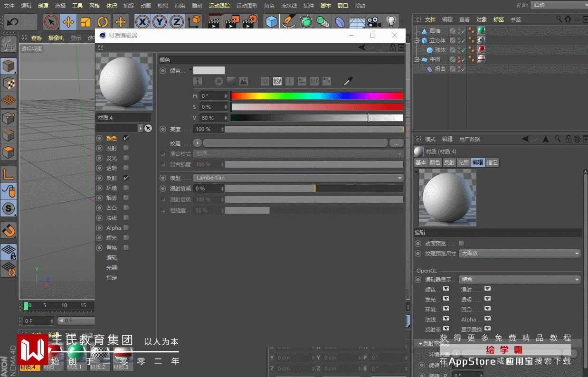Click the Undo arrow icon

click(13, 22)
